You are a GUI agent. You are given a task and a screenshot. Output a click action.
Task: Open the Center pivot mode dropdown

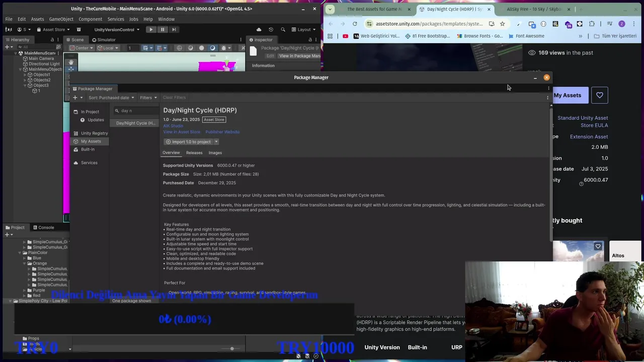pos(82,48)
